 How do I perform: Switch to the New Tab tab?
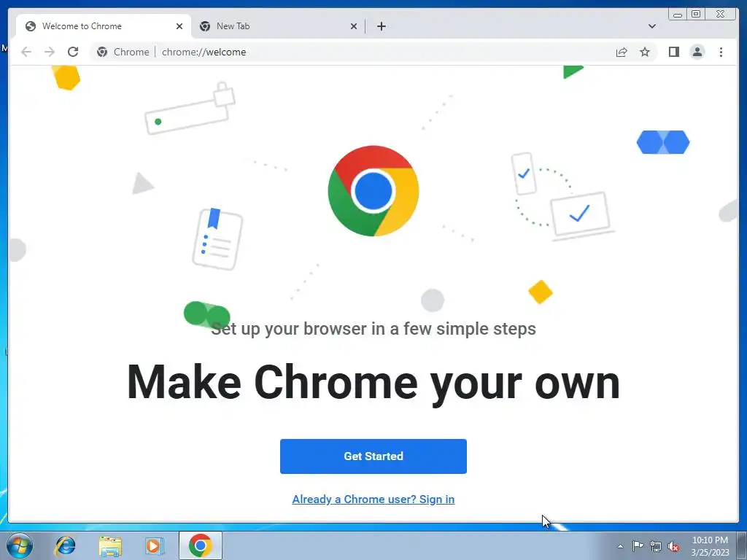278,26
